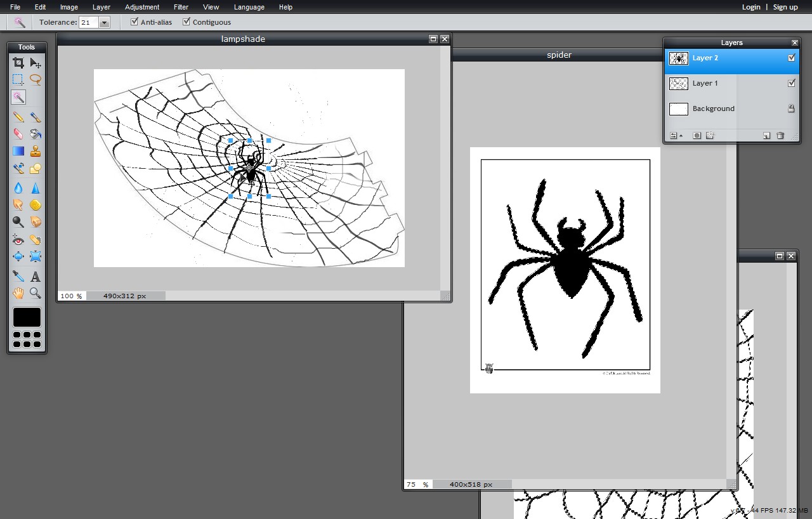Click the Tolerance value input field
The image size is (812, 519).
click(x=88, y=22)
